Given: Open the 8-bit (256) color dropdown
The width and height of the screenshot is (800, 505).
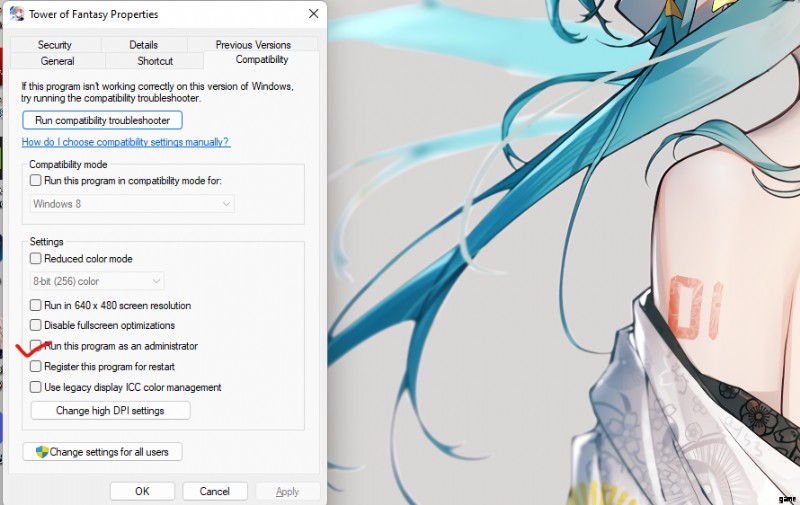Looking at the screenshot, I should tap(95, 282).
